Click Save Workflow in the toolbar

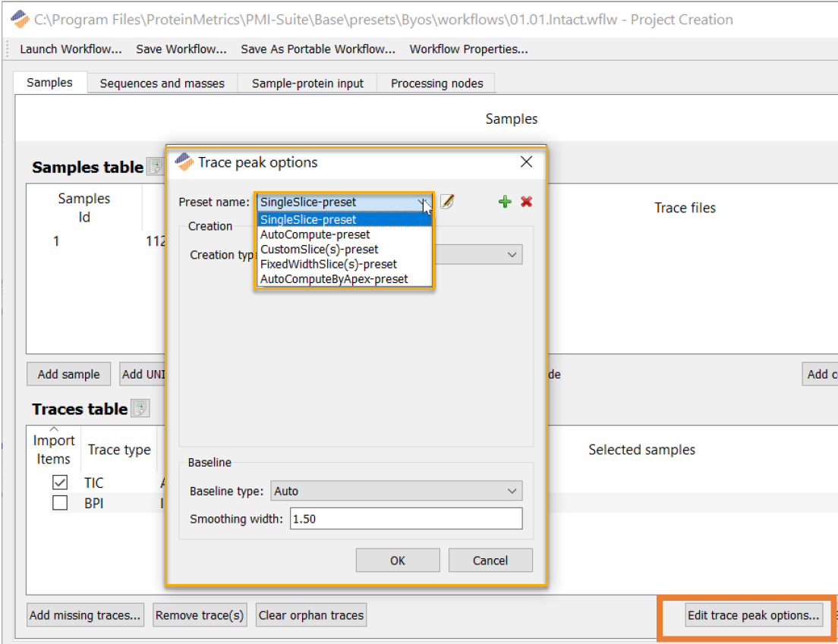click(181, 49)
